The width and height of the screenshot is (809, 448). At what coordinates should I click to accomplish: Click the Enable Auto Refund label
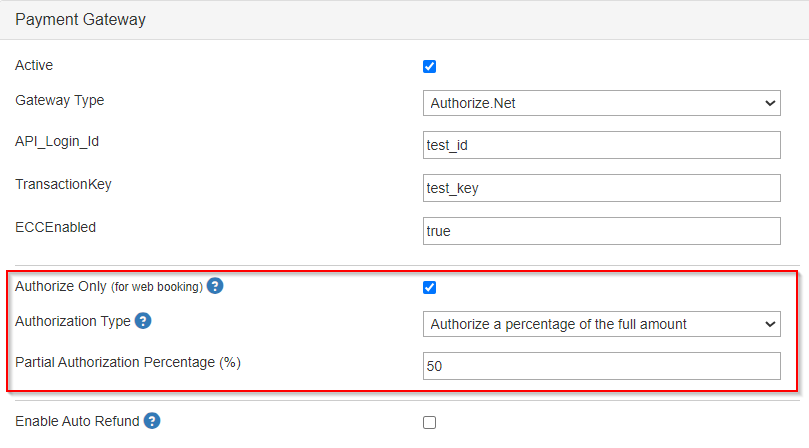point(77,421)
